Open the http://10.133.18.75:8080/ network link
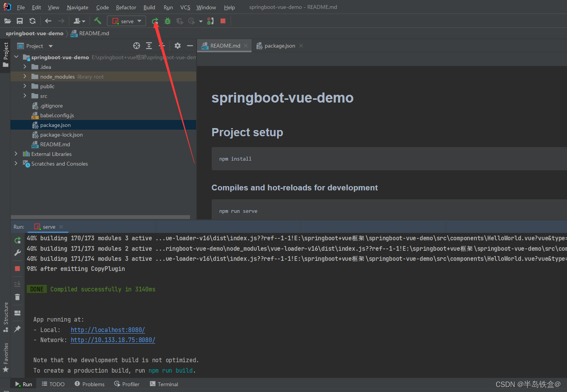567x392 pixels. 113,340
